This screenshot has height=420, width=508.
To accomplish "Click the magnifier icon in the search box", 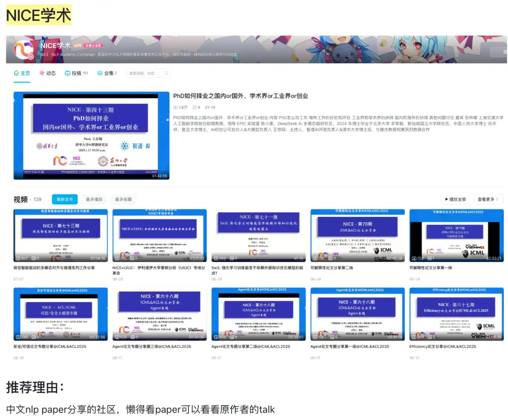I will pos(166,73).
